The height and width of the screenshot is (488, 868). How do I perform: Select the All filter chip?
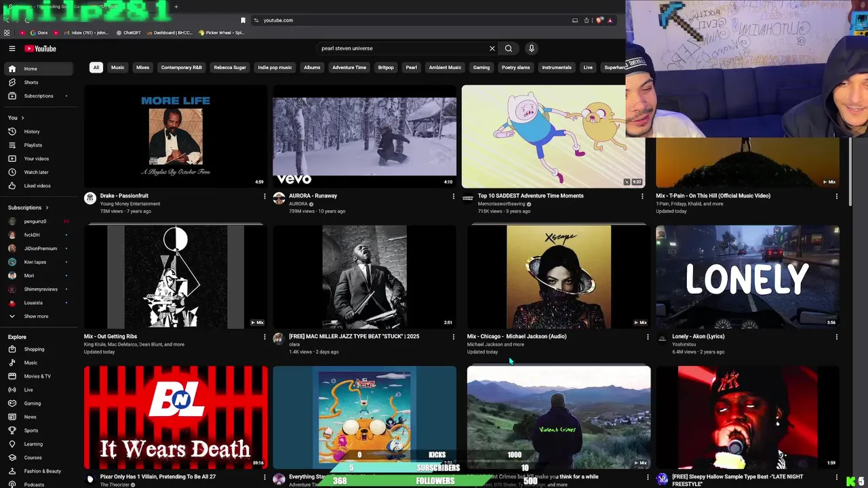(x=96, y=68)
